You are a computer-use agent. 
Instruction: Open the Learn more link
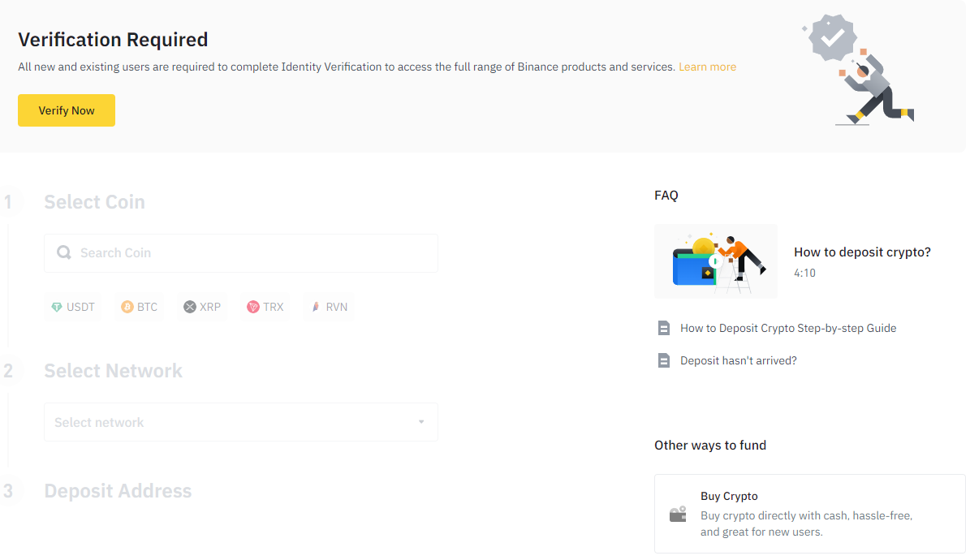tap(707, 67)
